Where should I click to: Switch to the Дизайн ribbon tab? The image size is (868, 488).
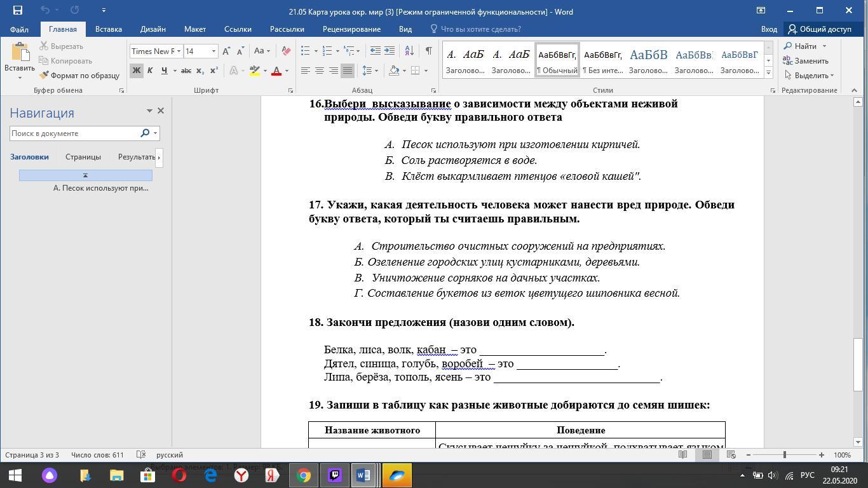pos(153,29)
